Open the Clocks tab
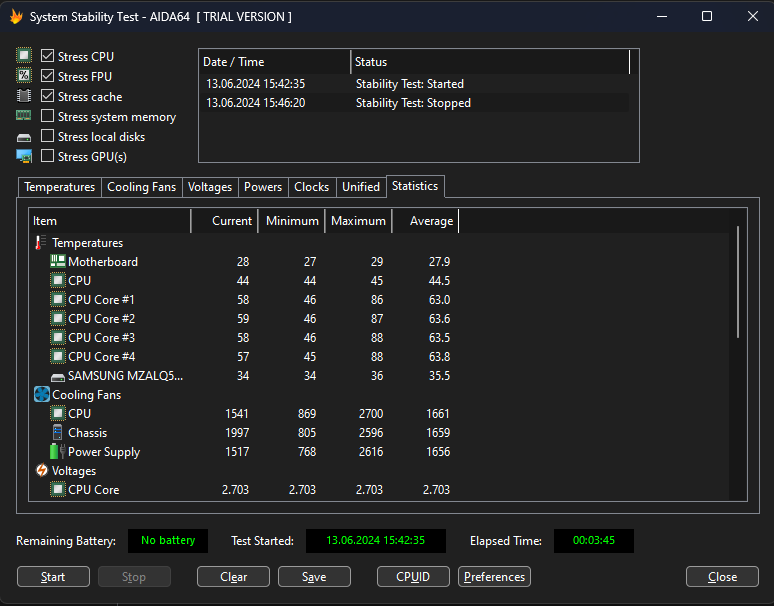The width and height of the screenshot is (774, 606). pyautogui.click(x=311, y=187)
